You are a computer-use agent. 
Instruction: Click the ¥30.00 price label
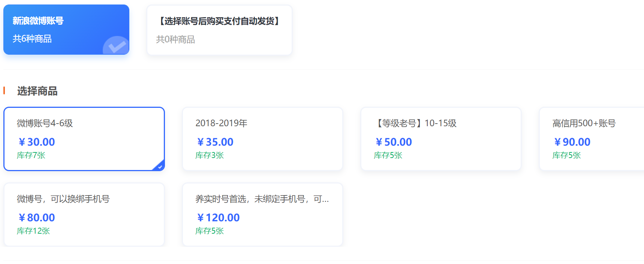(x=37, y=142)
